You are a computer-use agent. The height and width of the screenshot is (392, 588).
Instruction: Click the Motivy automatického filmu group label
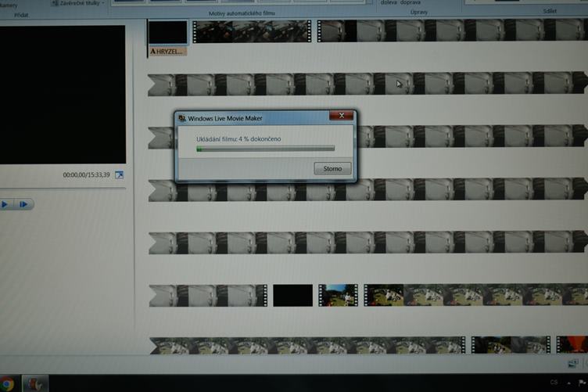[242, 13]
